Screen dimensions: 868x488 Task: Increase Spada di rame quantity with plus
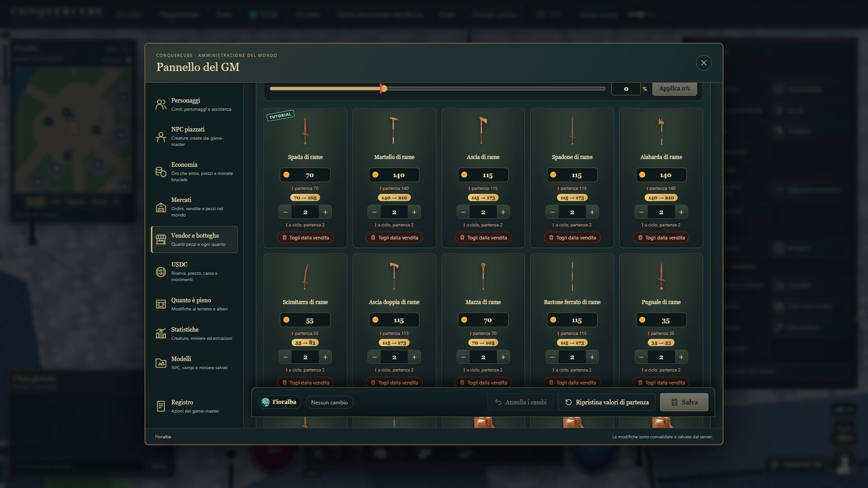325,212
